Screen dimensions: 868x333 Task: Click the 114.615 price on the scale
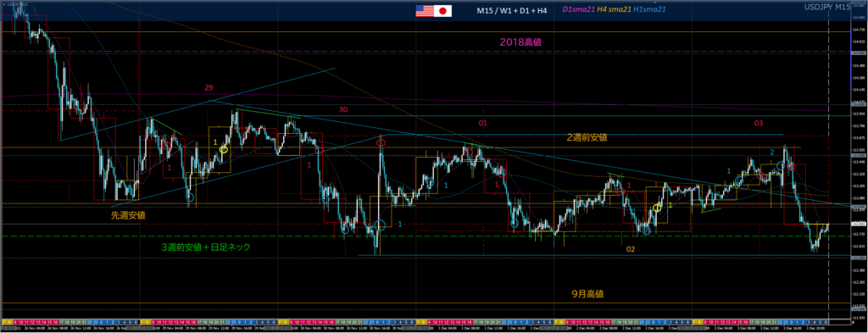860,41
